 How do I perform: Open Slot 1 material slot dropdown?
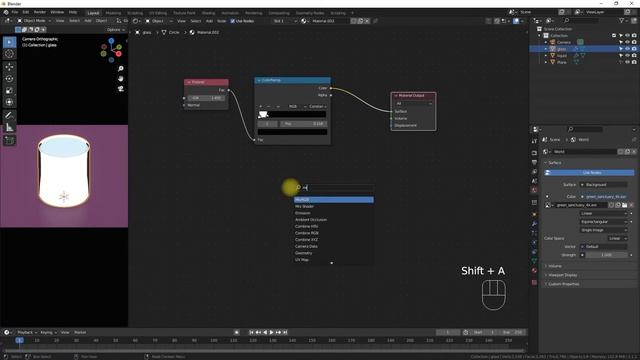285,21
